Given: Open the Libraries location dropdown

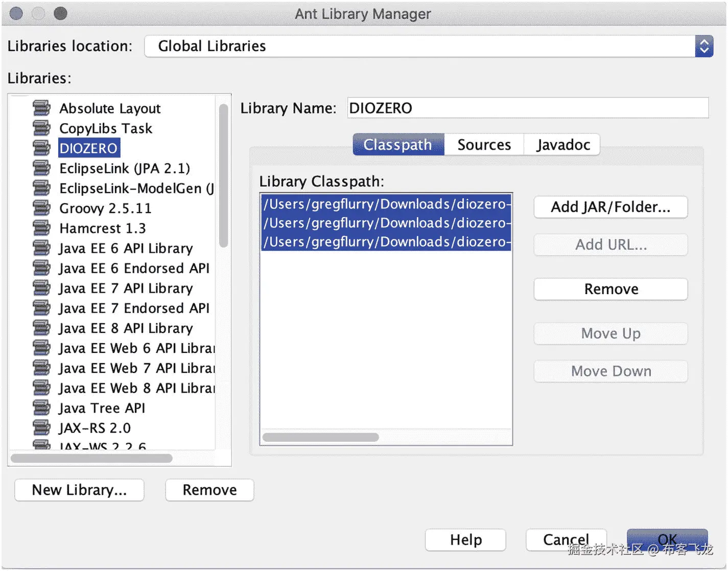Looking at the screenshot, I should click(x=429, y=46).
